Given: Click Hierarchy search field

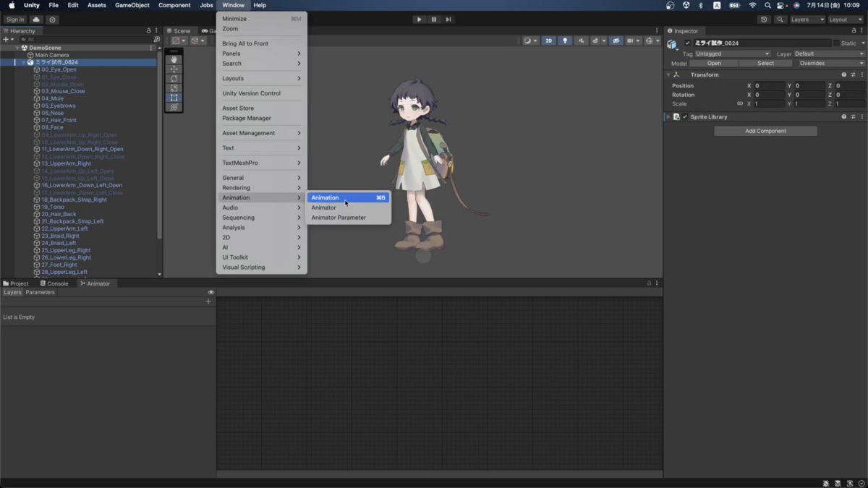Looking at the screenshot, I should click(x=87, y=39).
